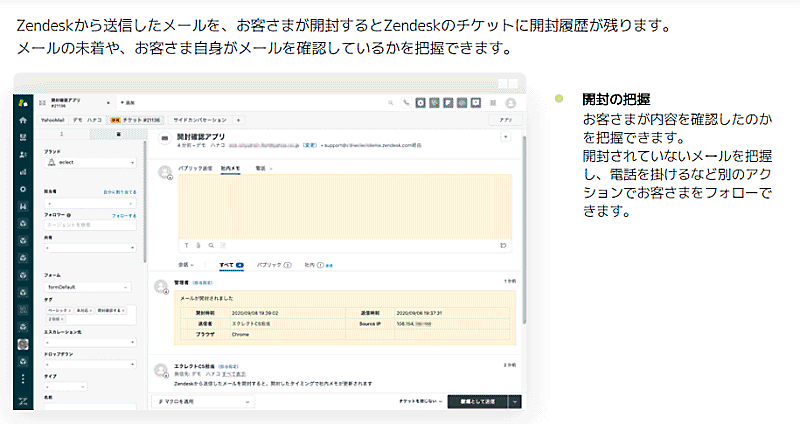Click the Home icon in left sidebar
This screenshot has width=800, height=424.
tap(24, 119)
